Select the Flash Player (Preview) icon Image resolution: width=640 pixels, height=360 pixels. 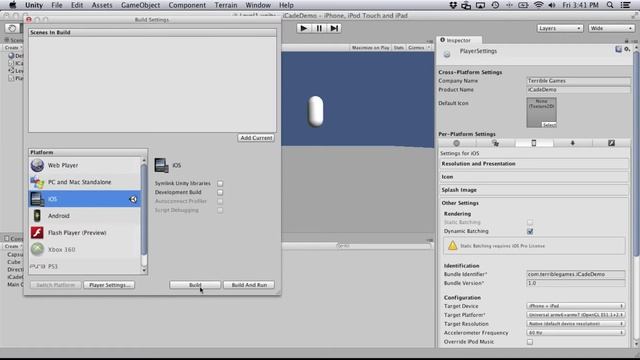tap(37, 233)
